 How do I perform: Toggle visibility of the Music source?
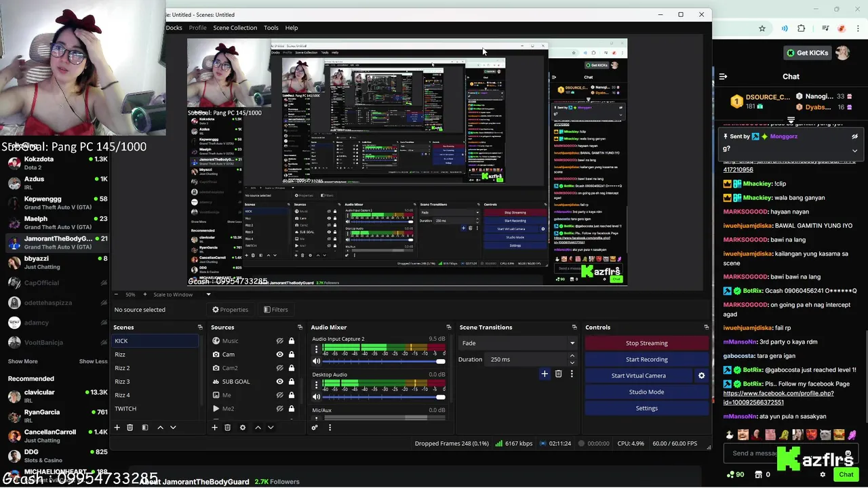point(279,341)
